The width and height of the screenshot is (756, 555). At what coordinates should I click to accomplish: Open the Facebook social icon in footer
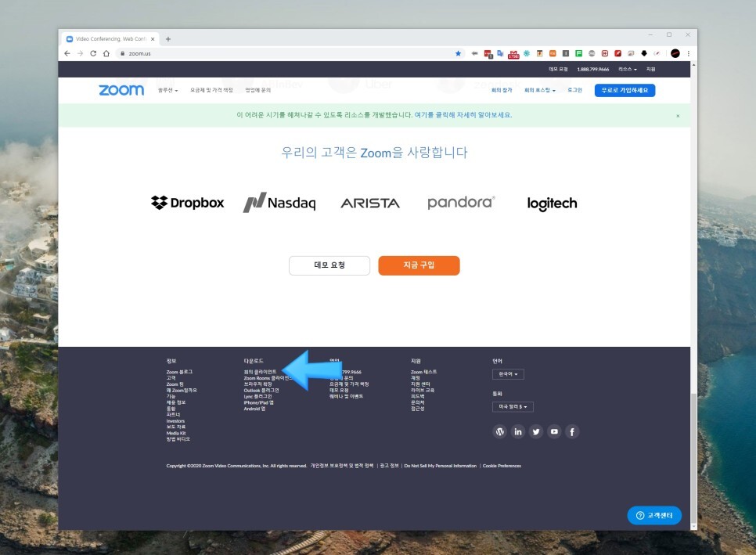572,431
